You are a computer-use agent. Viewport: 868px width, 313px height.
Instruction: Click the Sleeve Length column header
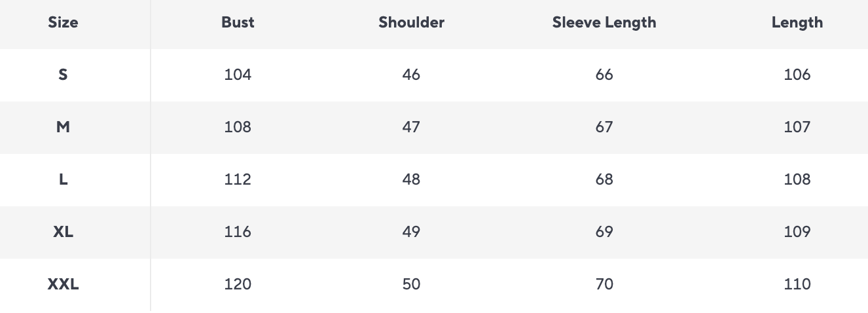604,22
